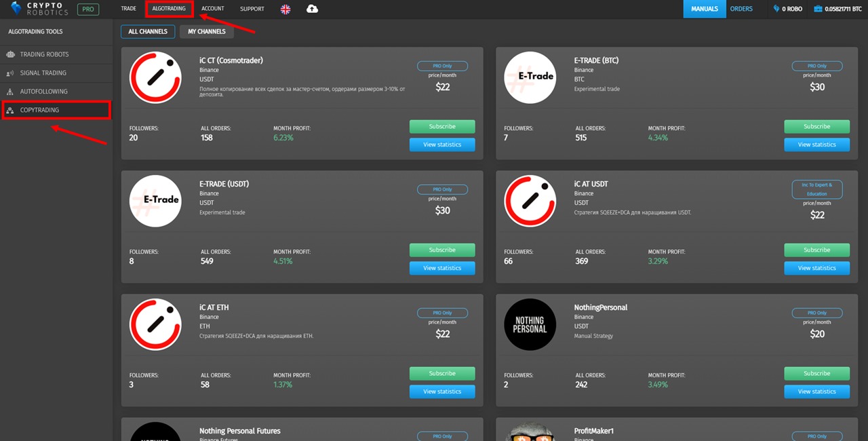View statistics for iC AT ETH
This screenshot has width=868, height=441.
click(442, 391)
